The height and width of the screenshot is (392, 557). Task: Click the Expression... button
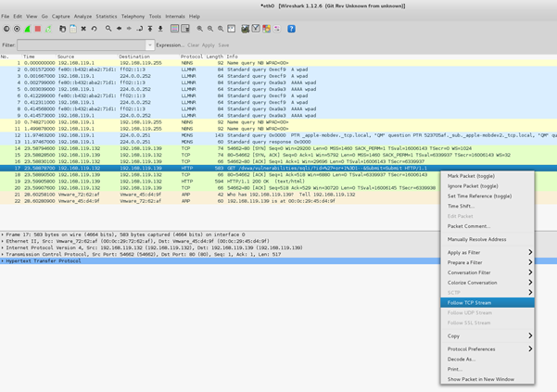coord(170,44)
